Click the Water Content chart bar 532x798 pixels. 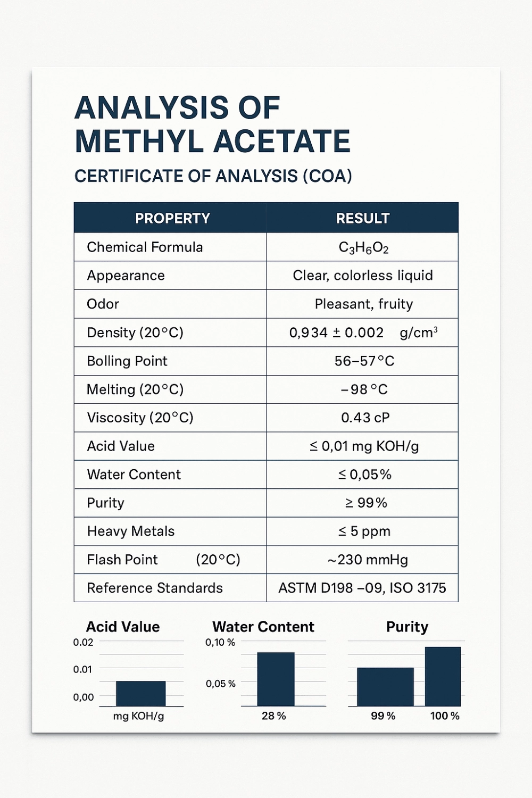pos(276,679)
